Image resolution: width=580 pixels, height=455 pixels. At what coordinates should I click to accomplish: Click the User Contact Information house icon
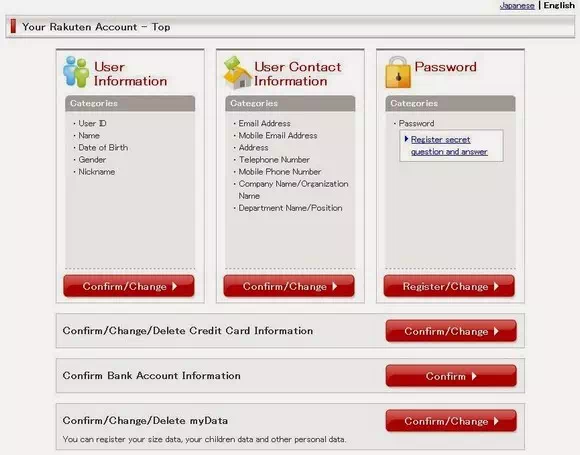[x=237, y=73]
